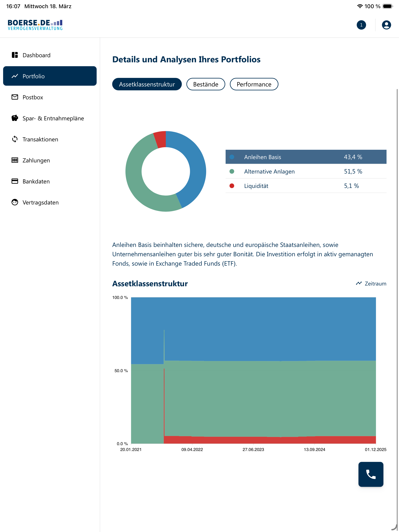
Task: Navigate to Transaktionen
Action: [x=50, y=139]
